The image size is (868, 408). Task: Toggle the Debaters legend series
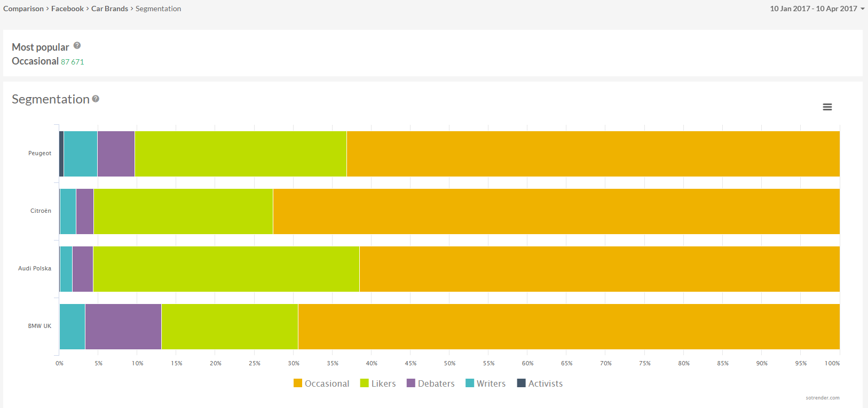pyautogui.click(x=430, y=383)
